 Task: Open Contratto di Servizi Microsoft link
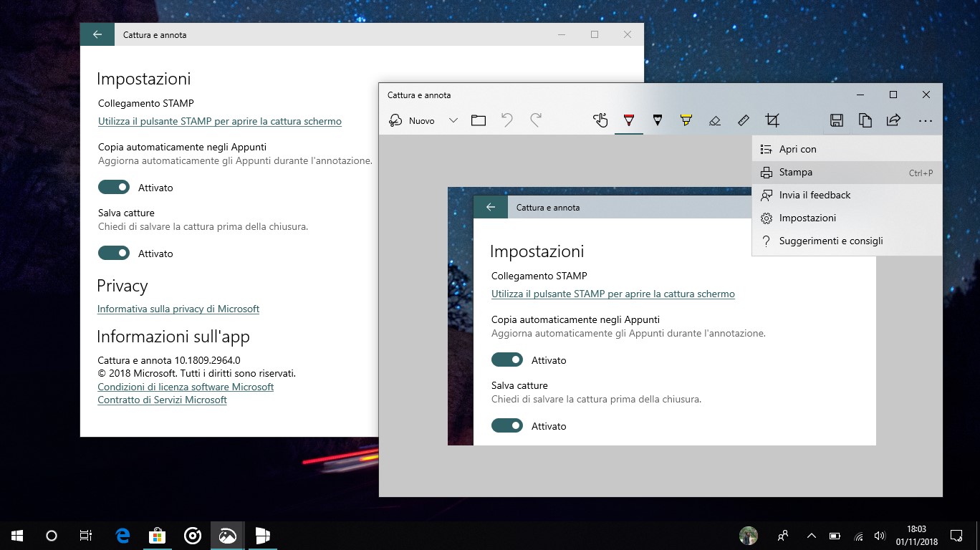162,400
